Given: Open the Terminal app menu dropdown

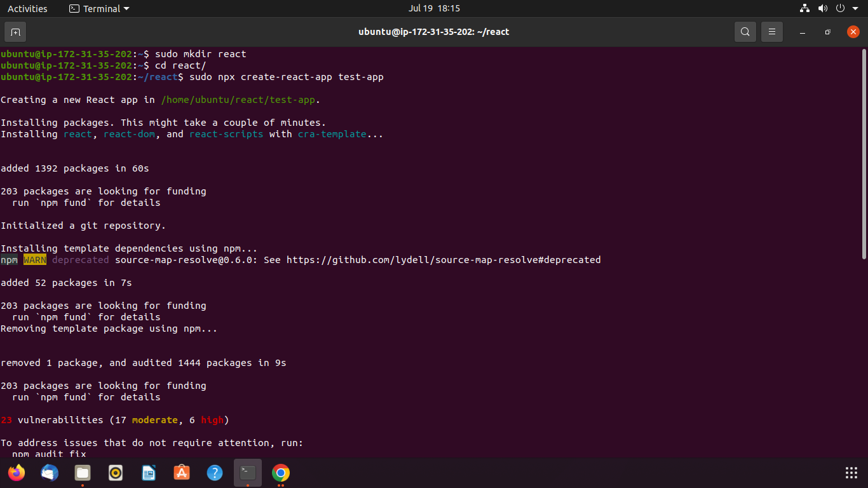Looking at the screenshot, I should click(x=99, y=8).
